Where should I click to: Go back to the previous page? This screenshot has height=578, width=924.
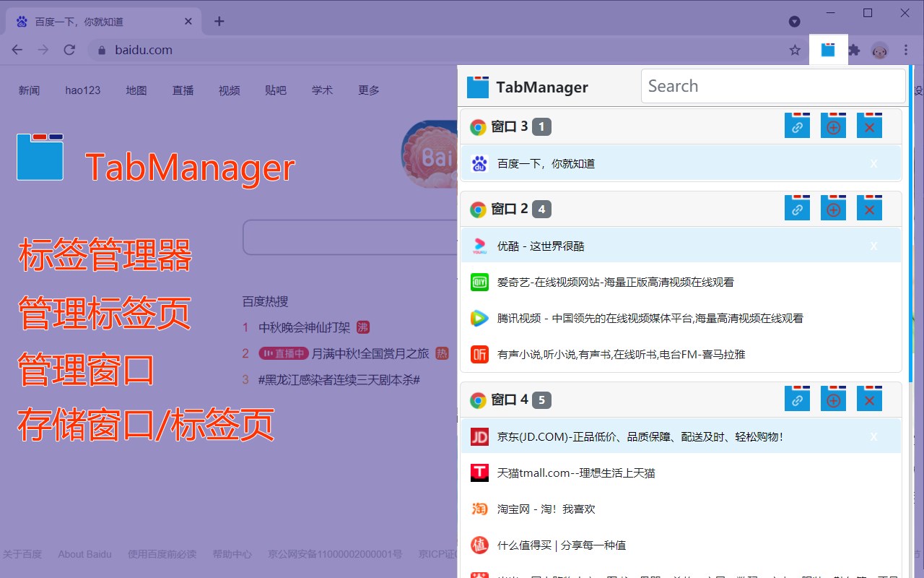[x=17, y=50]
